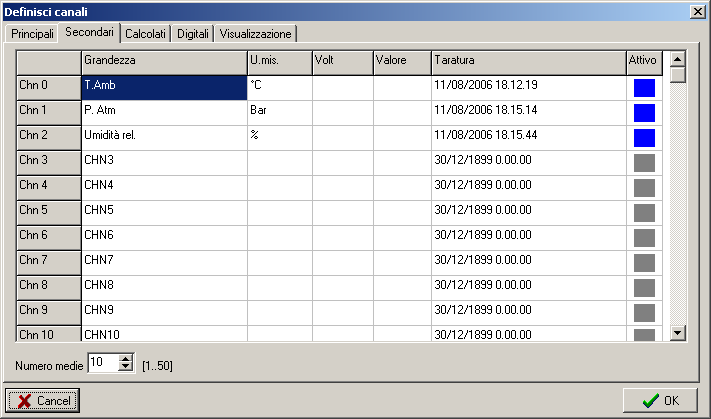Select the T.Amb cell in Grandezza column
The width and height of the screenshot is (711, 419).
pyautogui.click(x=163, y=87)
